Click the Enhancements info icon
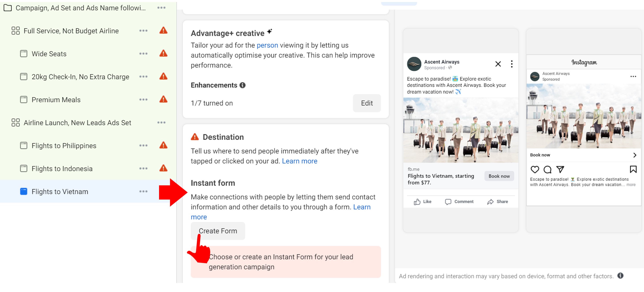 point(242,85)
